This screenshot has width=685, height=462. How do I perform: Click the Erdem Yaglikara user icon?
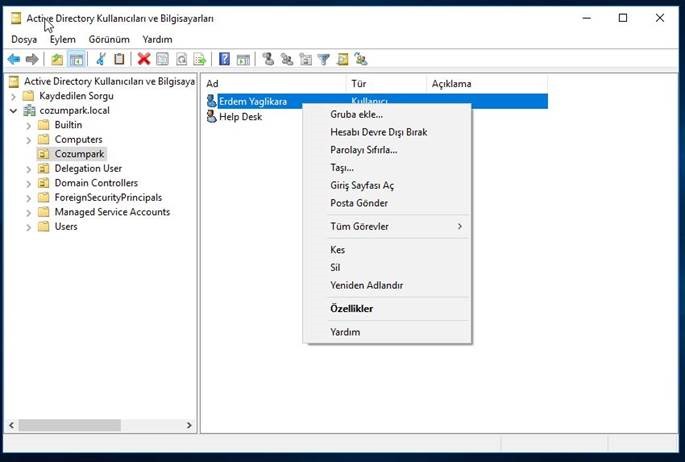click(211, 101)
